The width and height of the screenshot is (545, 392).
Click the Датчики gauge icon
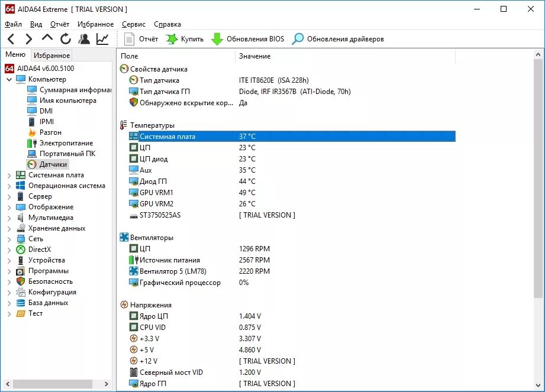32,164
